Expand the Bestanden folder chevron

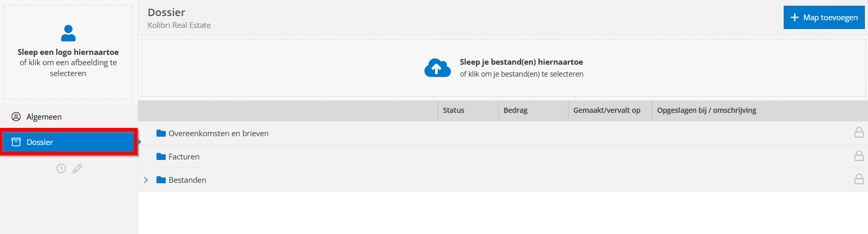pos(146,180)
